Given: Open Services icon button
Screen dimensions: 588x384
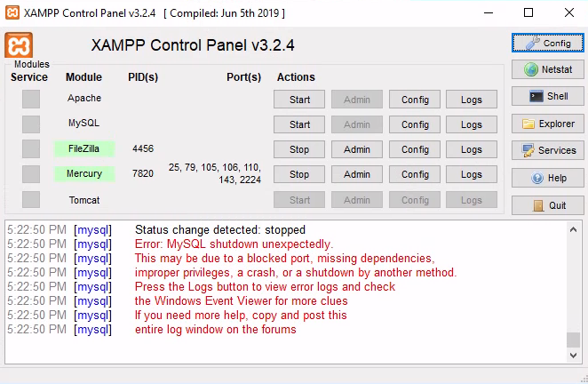Looking at the screenshot, I should click(x=547, y=150).
